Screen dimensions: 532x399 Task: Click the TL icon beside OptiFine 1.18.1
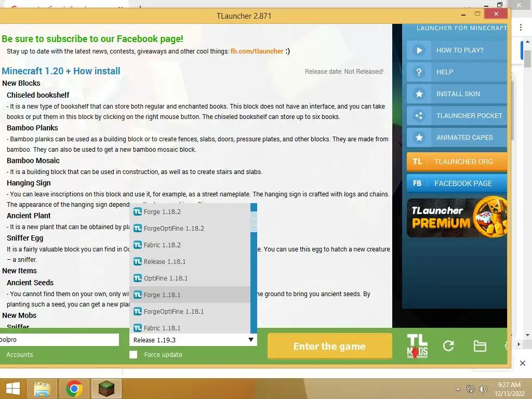[137, 278]
